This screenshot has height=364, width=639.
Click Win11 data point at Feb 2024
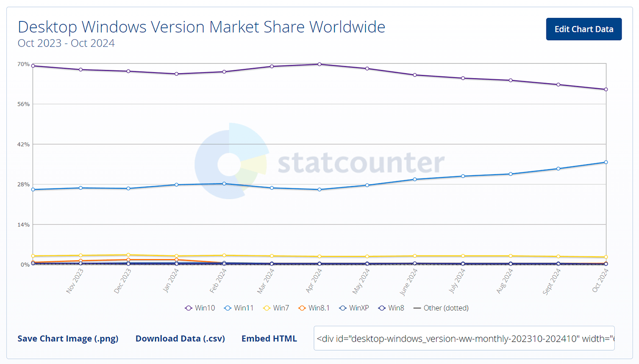click(224, 183)
